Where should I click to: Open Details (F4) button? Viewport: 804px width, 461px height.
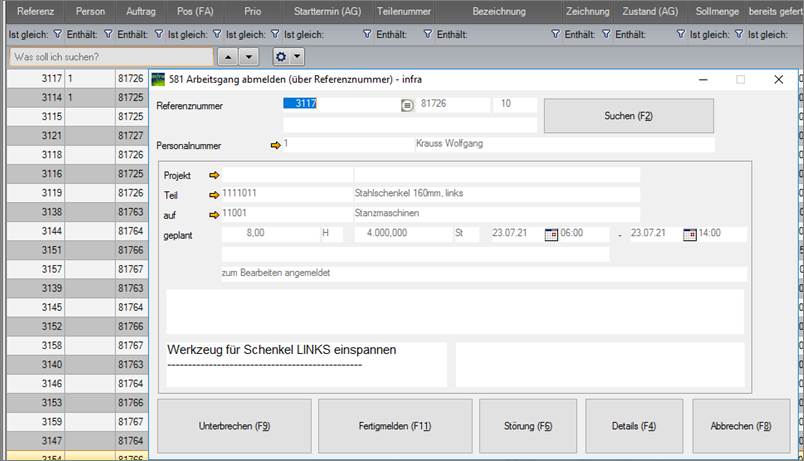pos(634,426)
